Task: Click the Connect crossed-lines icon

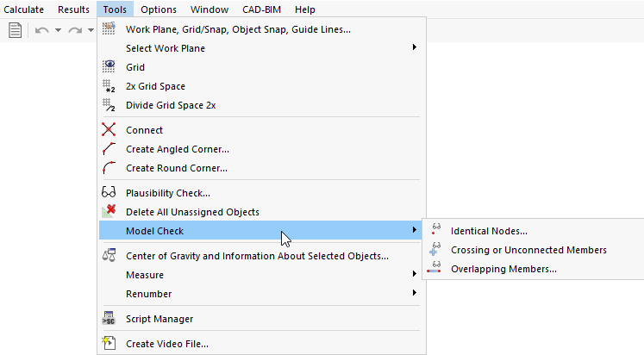Action: pyautogui.click(x=109, y=130)
